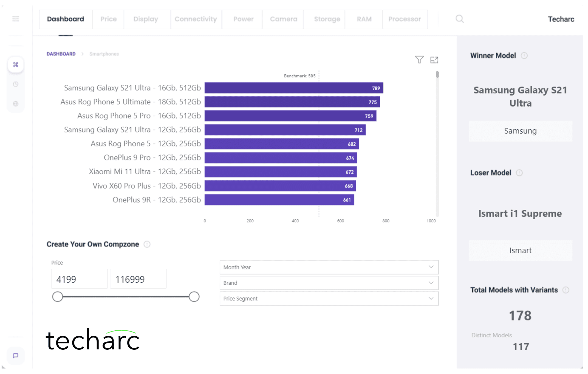
Task: Click inside the minimum price field showing 4199
Action: (x=79, y=279)
